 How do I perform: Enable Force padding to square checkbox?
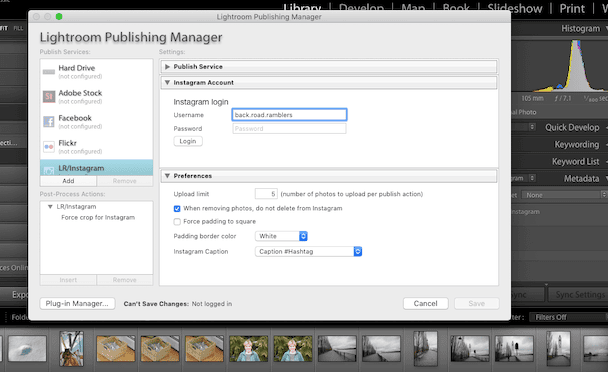point(177,222)
